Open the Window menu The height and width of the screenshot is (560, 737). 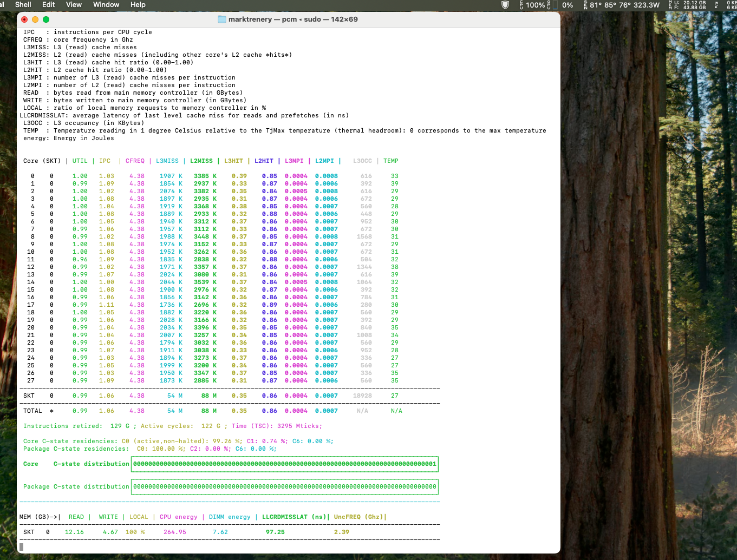coord(106,5)
